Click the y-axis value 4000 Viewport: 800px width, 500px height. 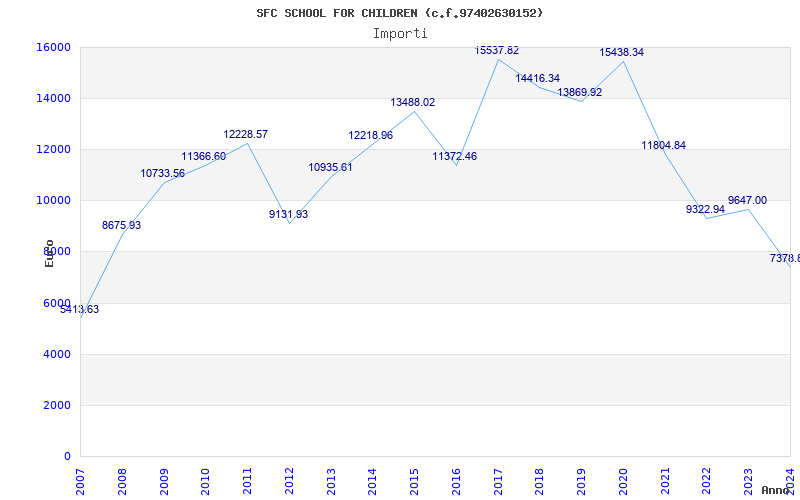pos(56,354)
